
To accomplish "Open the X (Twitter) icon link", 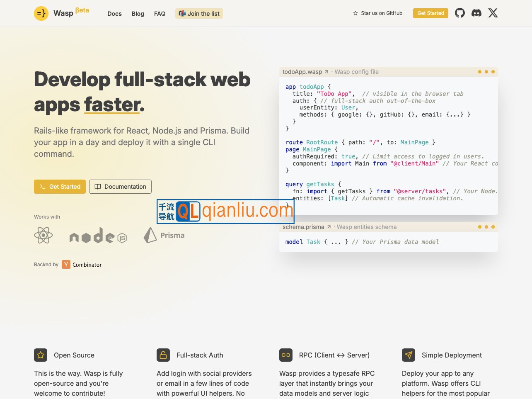I will coord(493,13).
